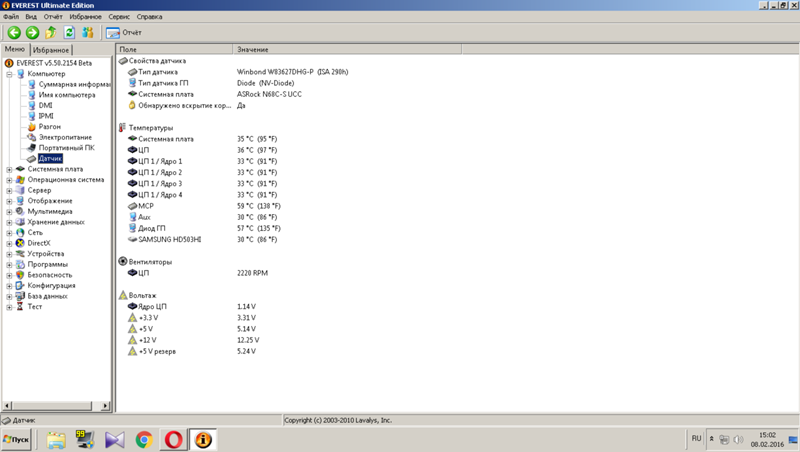
Task: Expand the Сервер tree node
Action: pyautogui.click(x=9, y=190)
